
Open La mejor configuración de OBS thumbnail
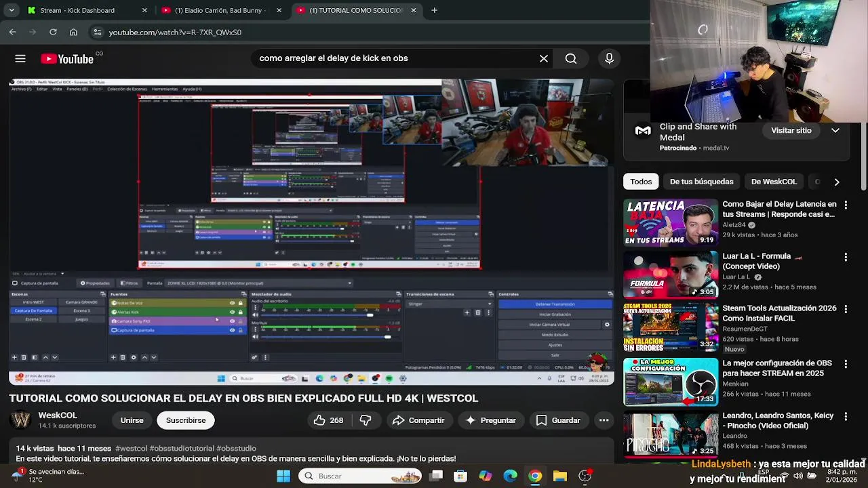(x=671, y=382)
